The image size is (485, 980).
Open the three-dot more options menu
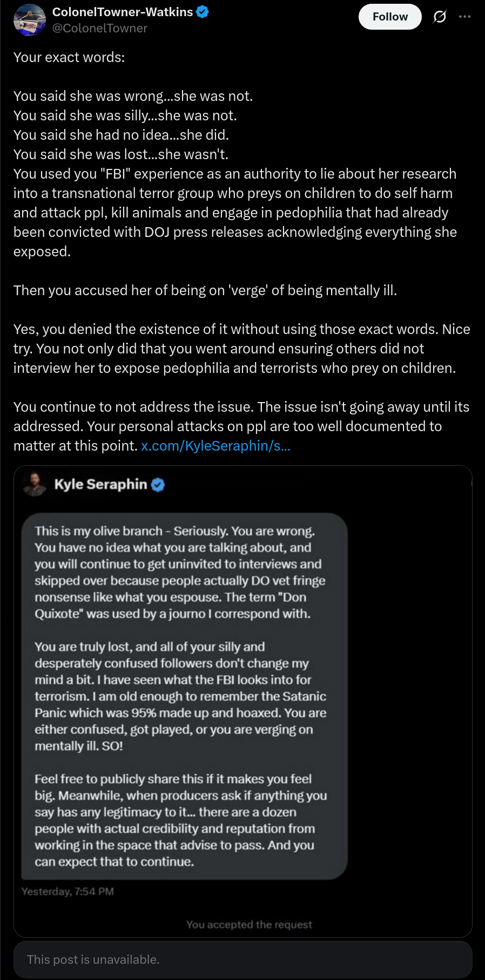(464, 17)
